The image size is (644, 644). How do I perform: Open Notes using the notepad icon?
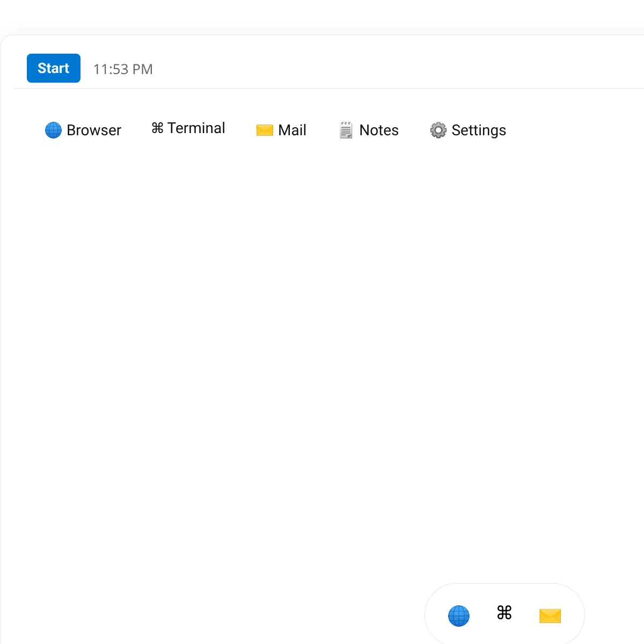[x=346, y=130]
